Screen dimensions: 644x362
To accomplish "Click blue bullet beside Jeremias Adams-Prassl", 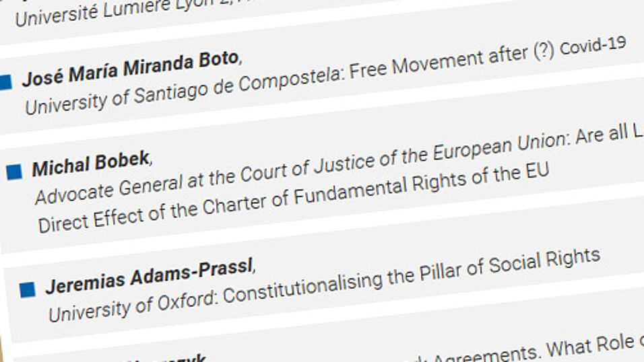I will 28,289.
